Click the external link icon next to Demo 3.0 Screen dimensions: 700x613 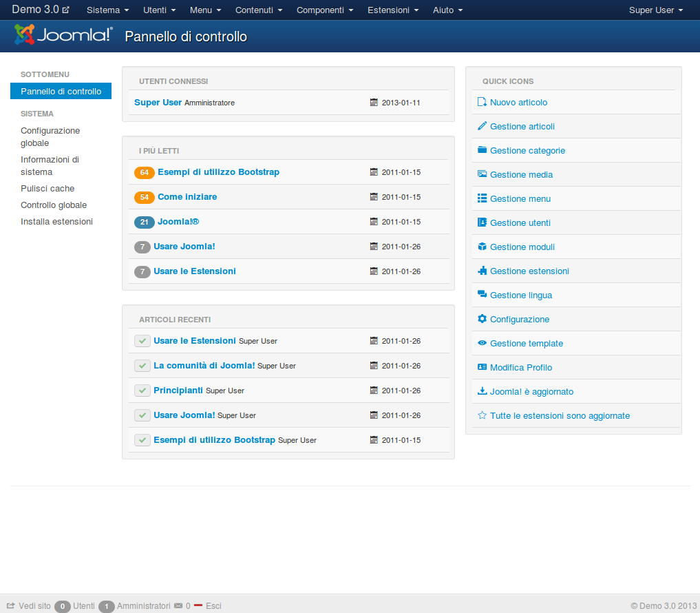click(x=65, y=10)
